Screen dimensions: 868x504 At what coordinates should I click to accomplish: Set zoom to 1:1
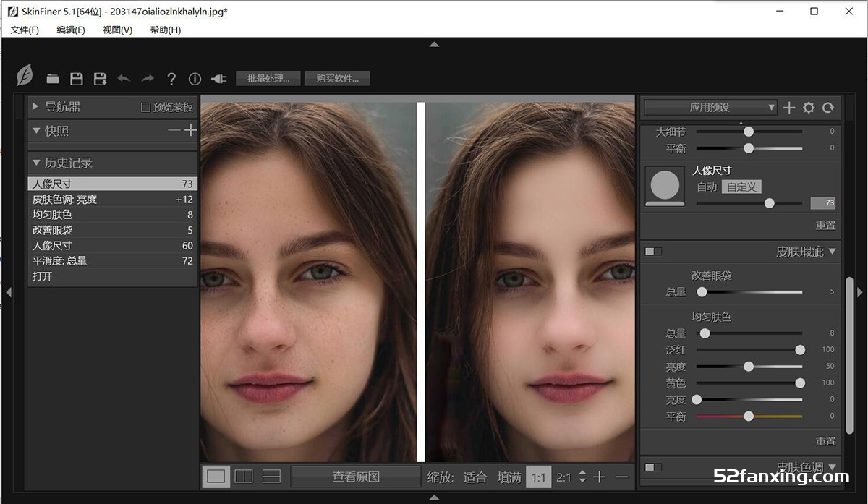538,477
